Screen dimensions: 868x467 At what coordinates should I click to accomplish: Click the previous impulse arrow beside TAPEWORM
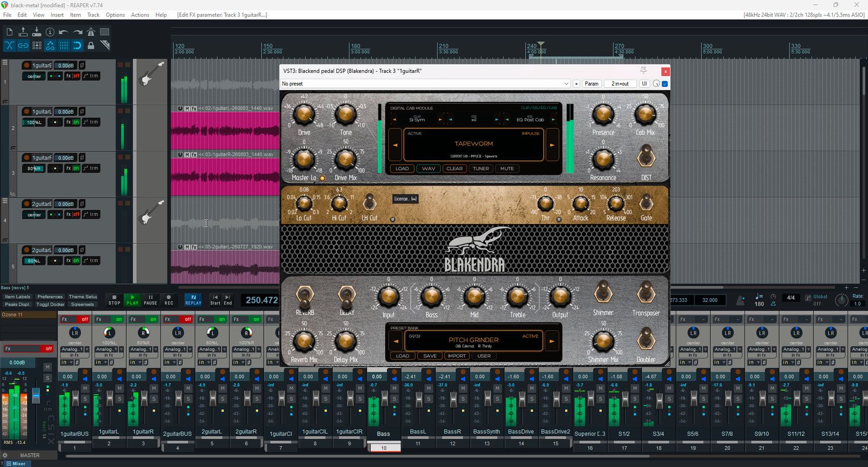(395, 145)
